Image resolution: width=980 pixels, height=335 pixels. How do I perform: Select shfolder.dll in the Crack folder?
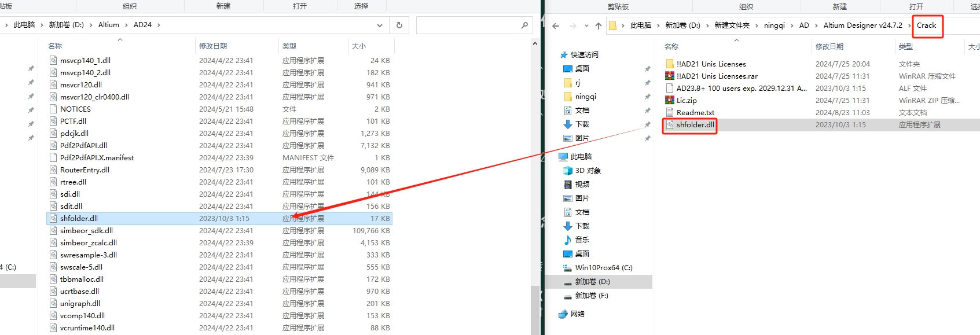695,124
